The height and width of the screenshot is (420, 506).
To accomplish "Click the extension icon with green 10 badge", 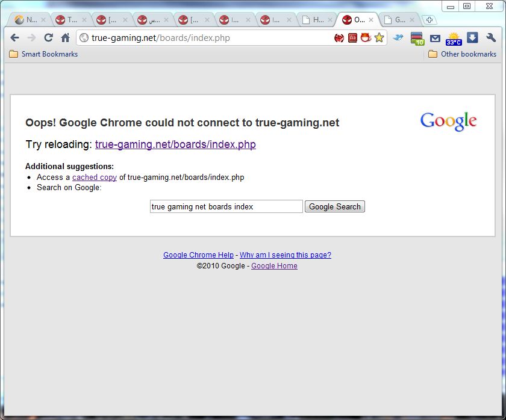I will coord(417,39).
